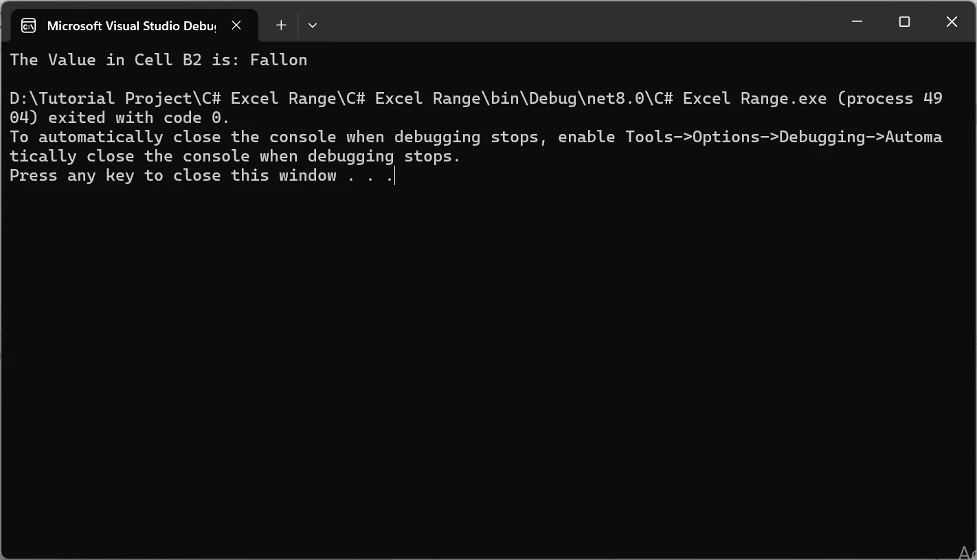Open a new tab with the plus icon
This screenshot has width=977, height=560.
tap(281, 25)
